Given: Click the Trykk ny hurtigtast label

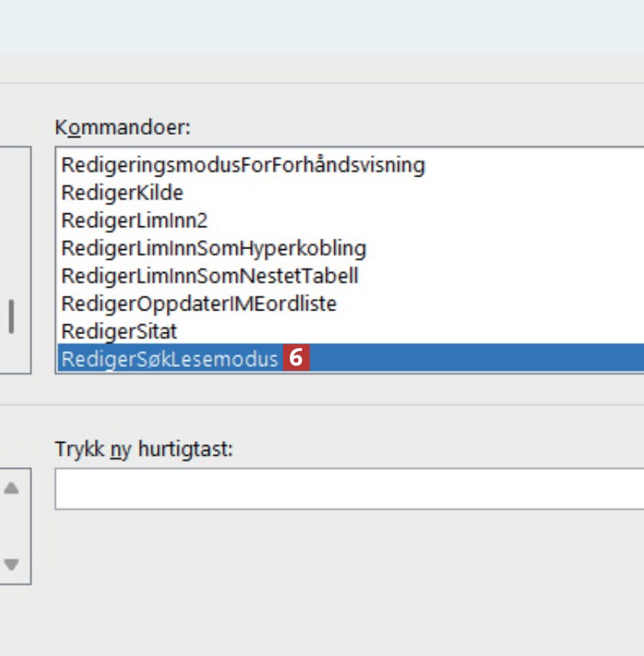Looking at the screenshot, I should point(144,450).
